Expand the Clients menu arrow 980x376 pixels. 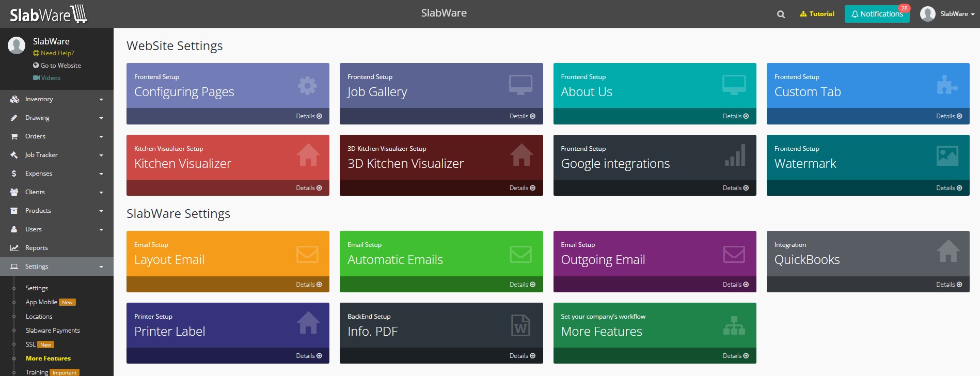pyautogui.click(x=101, y=193)
